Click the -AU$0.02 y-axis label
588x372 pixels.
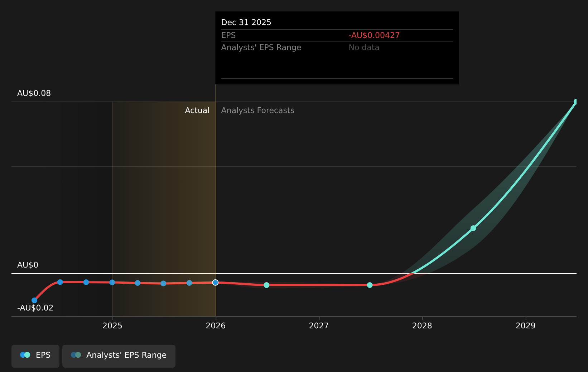tap(35, 308)
